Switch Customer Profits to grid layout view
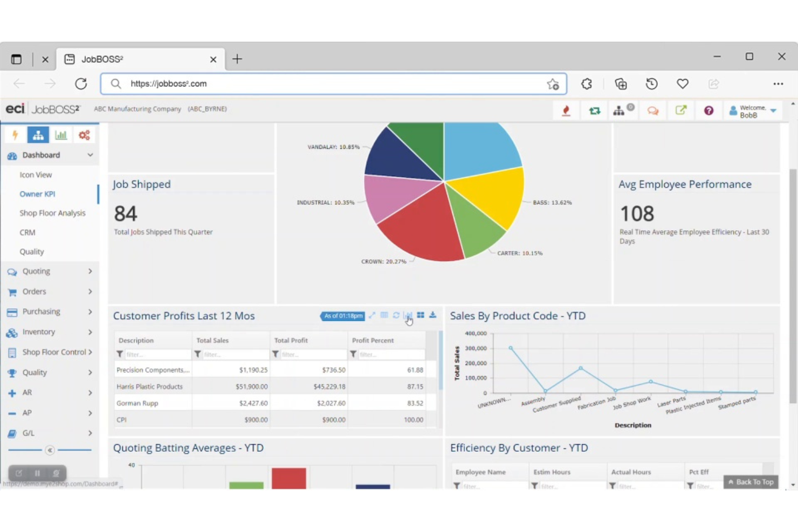Viewport: 798px width, 532px height. (x=421, y=315)
